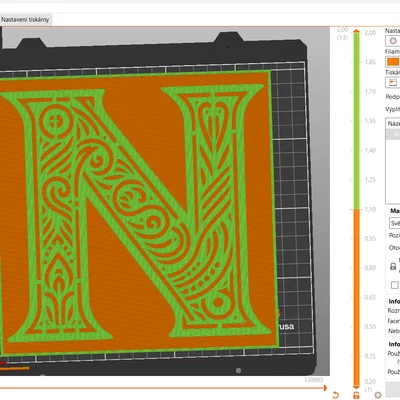The image size is (400, 400).
Task: Click the color change marker at height 1,10
Action: [357, 210]
